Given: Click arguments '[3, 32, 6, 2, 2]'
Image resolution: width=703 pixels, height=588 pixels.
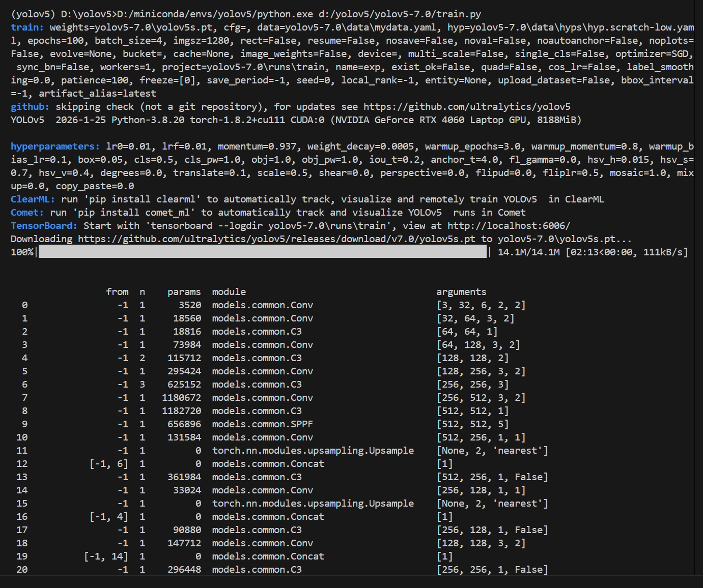Looking at the screenshot, I should (x=481, y=305).
